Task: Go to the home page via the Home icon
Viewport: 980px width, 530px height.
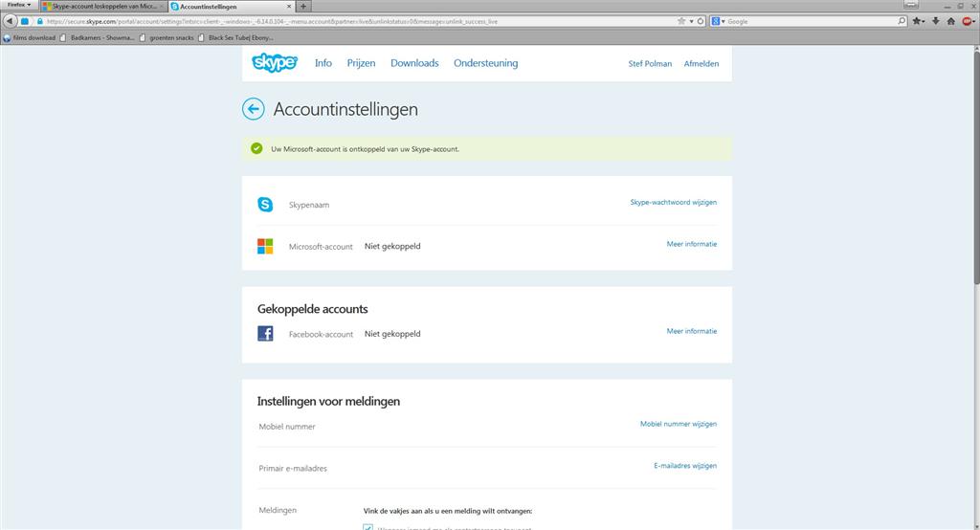Action: (x=950, y=21)
